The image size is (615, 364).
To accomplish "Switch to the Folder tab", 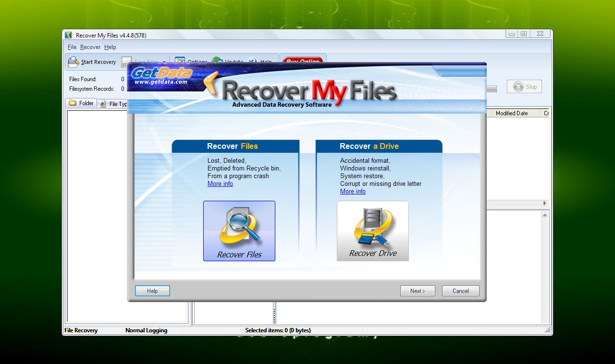I will pyautogui.click(x=81, y=103).
